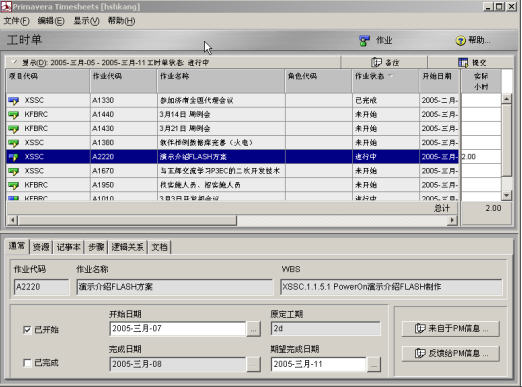
Task: Click the 开始日期 input field
Action: tap(178, 329)
